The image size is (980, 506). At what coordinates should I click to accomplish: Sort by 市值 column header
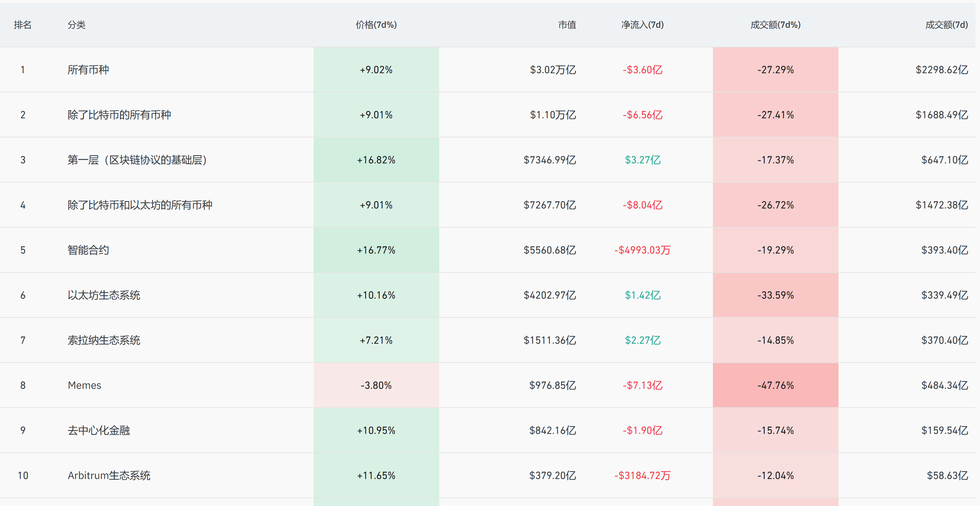[x=567, y=25]
